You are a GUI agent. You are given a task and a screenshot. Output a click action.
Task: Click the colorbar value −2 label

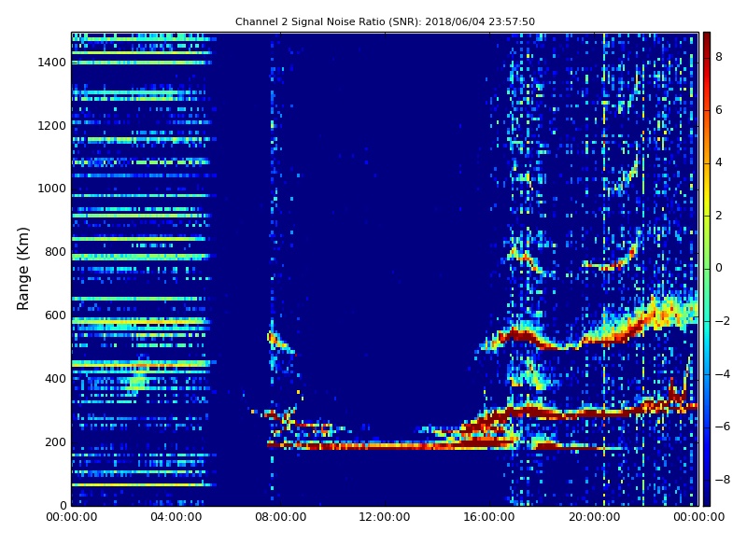[x=723, y=320]
